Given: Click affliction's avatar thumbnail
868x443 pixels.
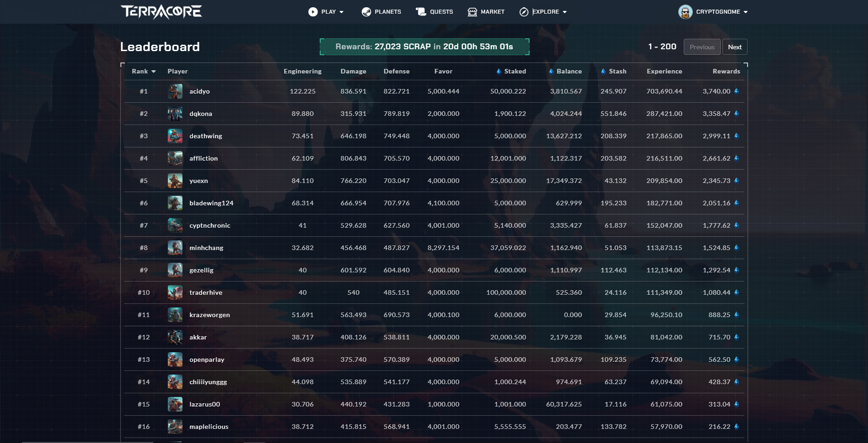Looking at the screenshot, I should point(175,158).
